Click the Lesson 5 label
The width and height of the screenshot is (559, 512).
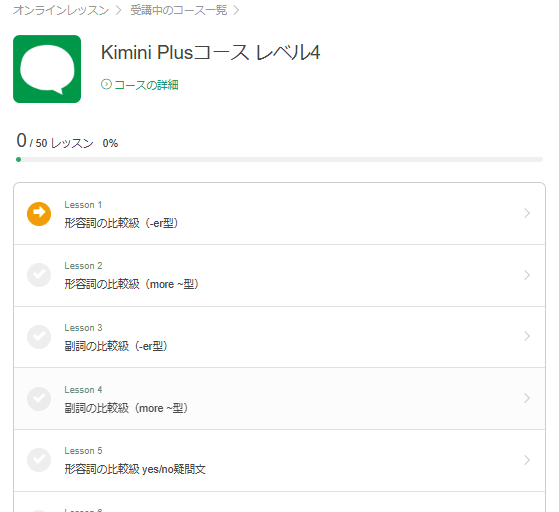pyautogui.click(x=83, y=451)
